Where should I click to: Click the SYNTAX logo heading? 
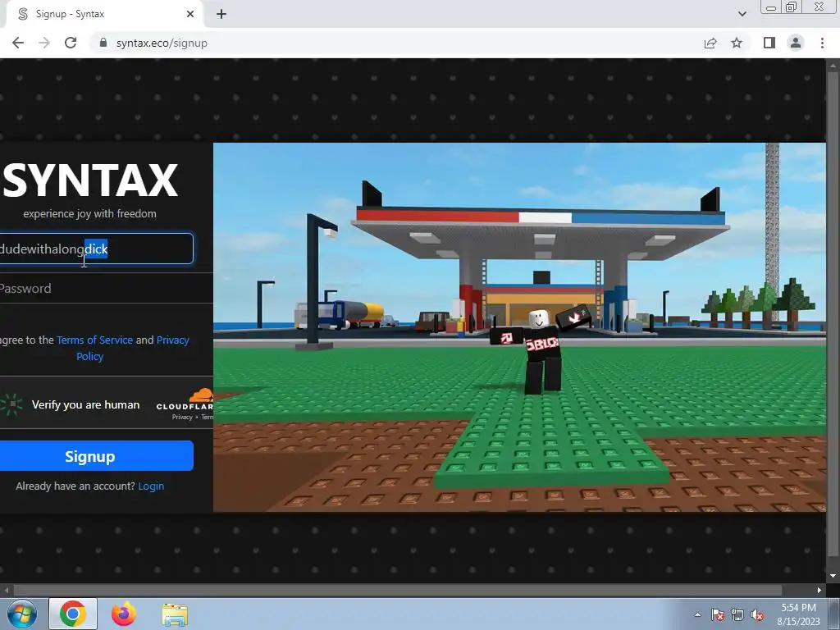point(90,180)
